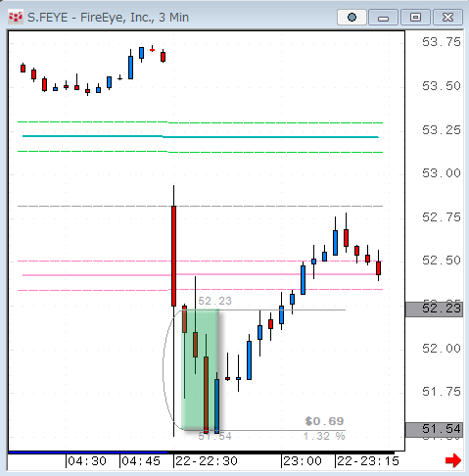Click the 53.25 price axis label
Viewport: 469px width, 476px height.
click(x=442, y=130)
